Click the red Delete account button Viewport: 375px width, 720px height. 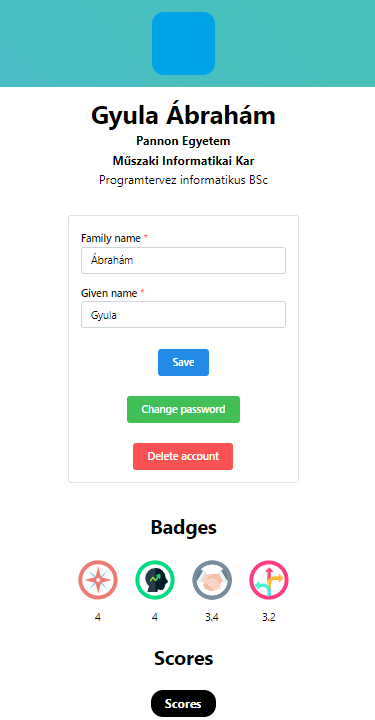click(x=183, y=456)
